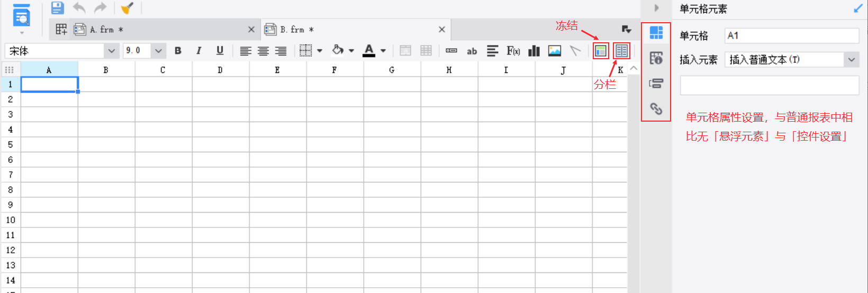This screenshot has width=868, height=293.
Task: Open the tab list dropdown arrow
Action: [627, 29]
